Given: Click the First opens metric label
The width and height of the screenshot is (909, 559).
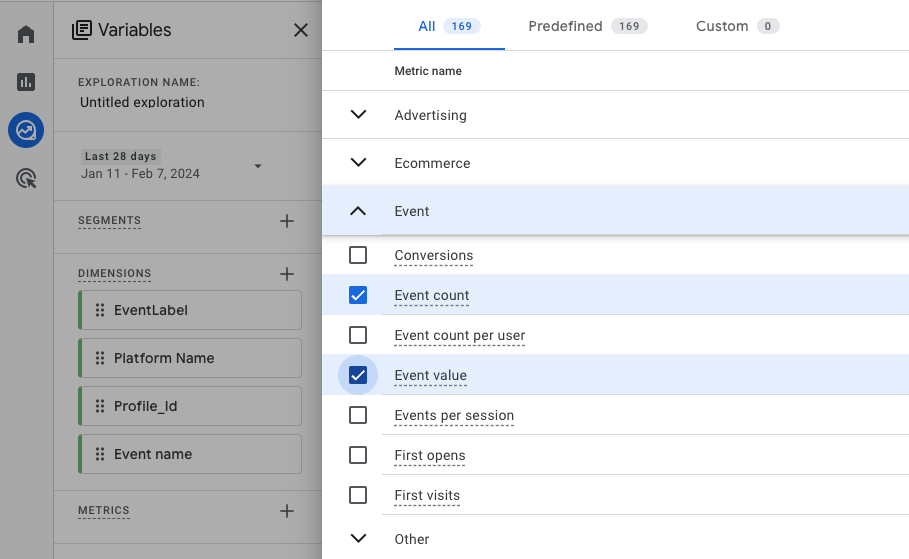Looking at the screenshot, I should point(430,456).
